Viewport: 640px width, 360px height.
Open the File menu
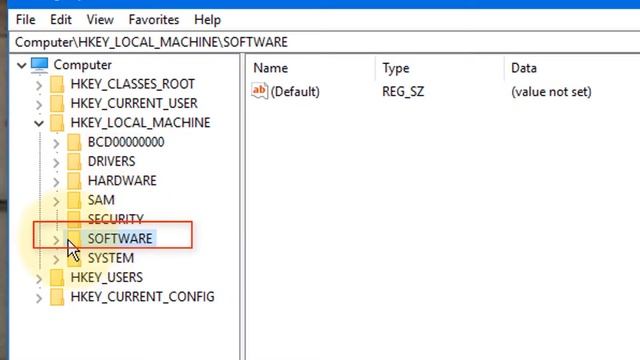click(x=25, y=20)
